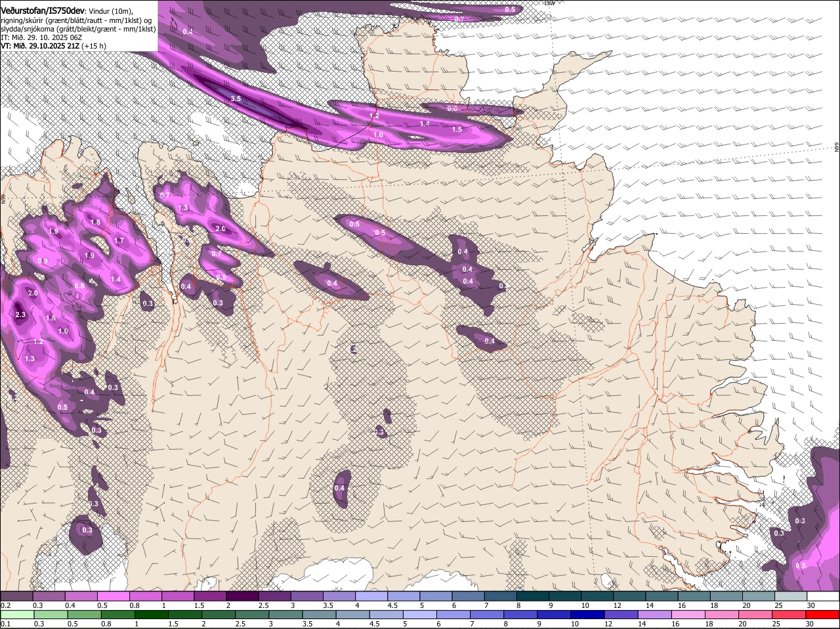Click the 'VT: Mið. 29.10.2025 21Z (+15 h)' line
Screen dimensions: 840x629
click(x=53, y=46)
